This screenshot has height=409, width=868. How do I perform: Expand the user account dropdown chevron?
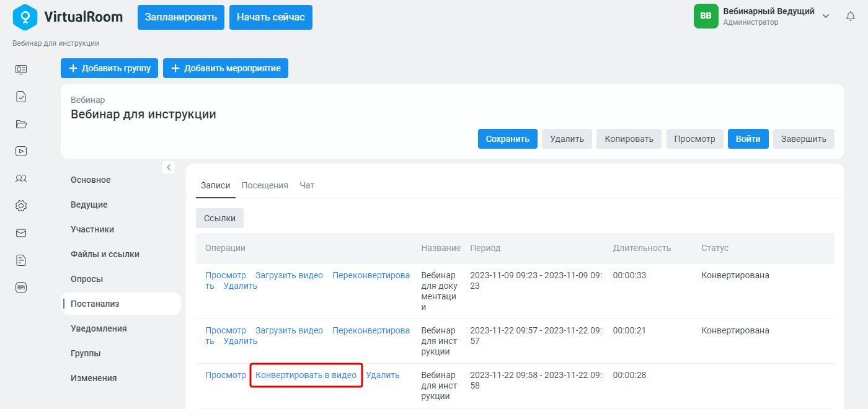pos(826,16)
